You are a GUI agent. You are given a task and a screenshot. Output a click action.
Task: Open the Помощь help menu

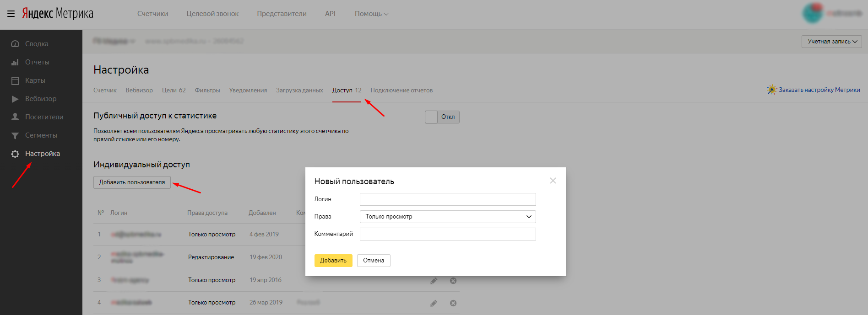(372, 14)
